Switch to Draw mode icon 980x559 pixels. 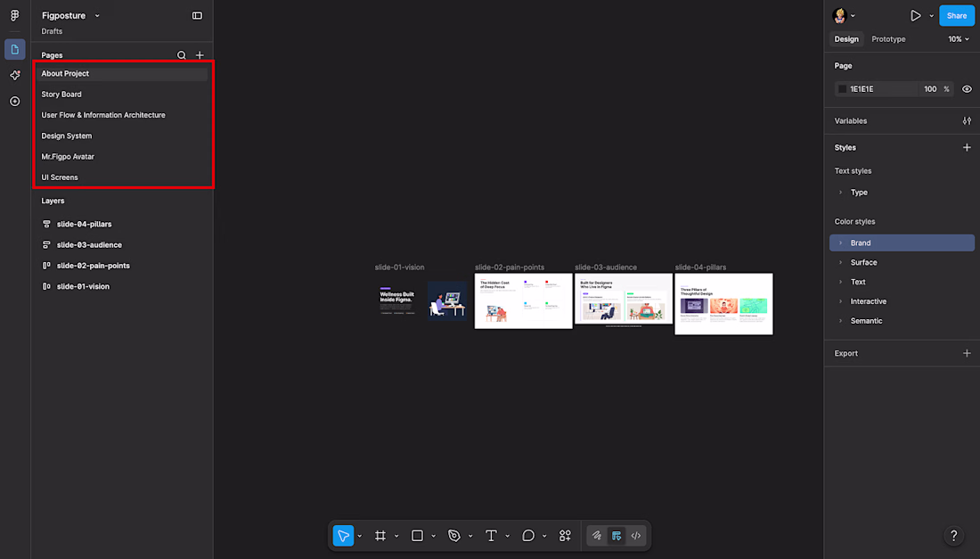pyautogui.click(x=597, y=536)
